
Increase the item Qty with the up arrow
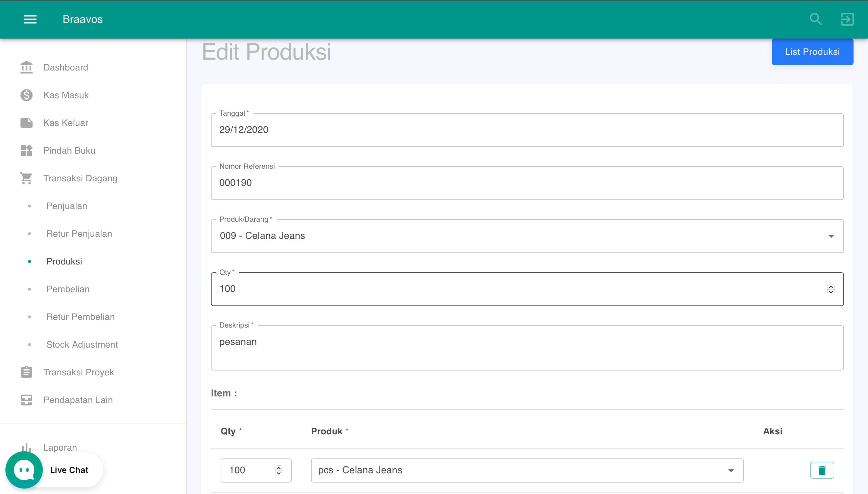pyautogui.click(x=278, y=467)
